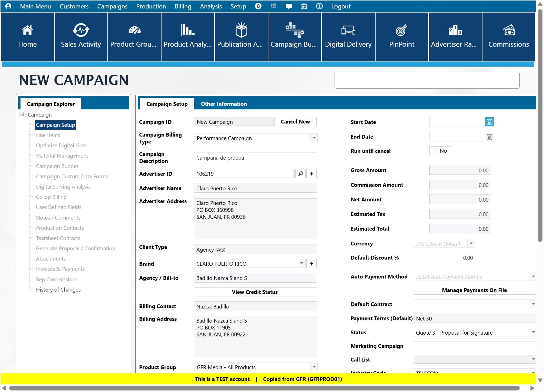544x392 pixels.
Task: Open the Billing menu
Action: tap(183, 6)
